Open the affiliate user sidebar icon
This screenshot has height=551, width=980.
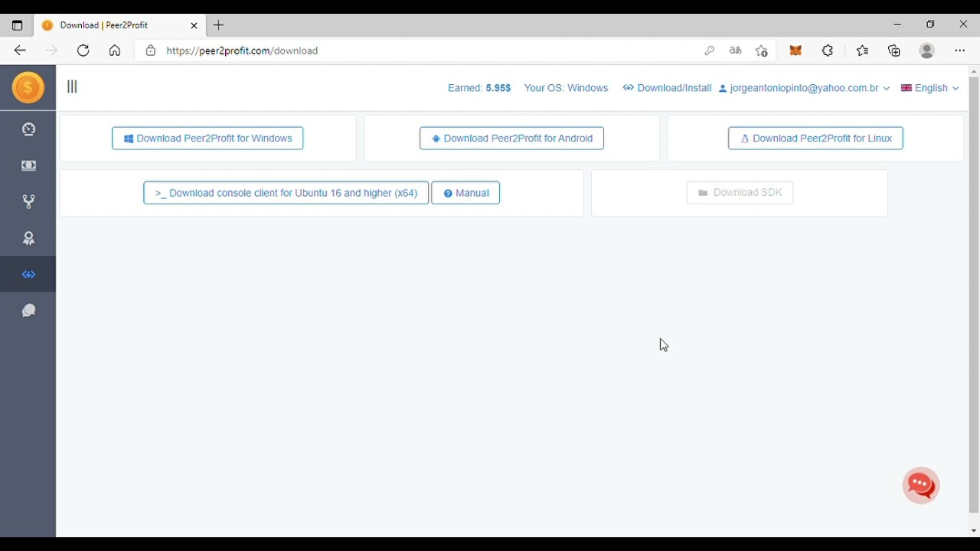(x=28, y=238)
